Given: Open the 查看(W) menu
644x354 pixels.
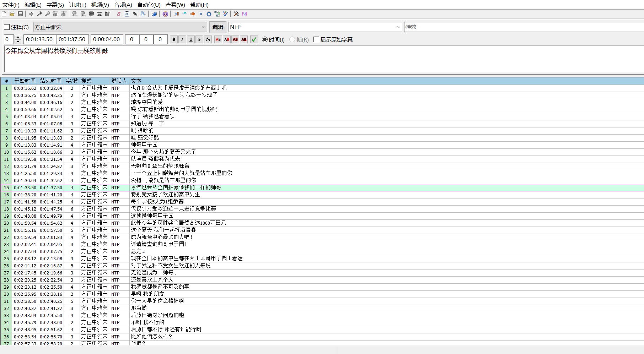Looking at the screenshot, I should coord(175,5).
